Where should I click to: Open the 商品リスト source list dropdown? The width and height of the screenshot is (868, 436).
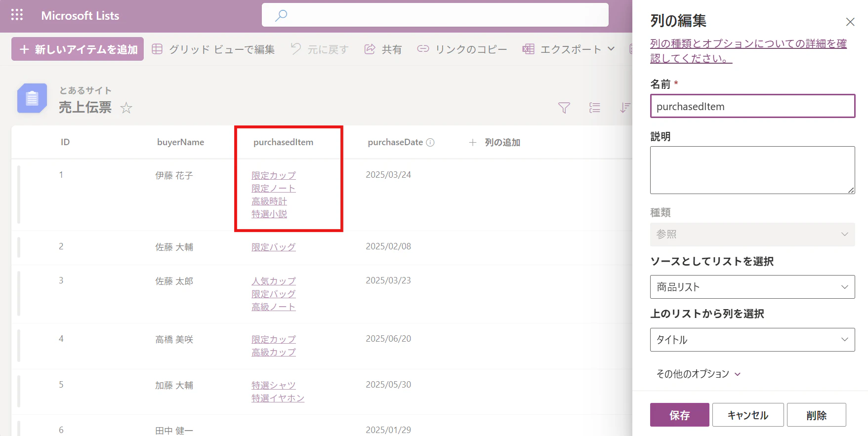click(752, 287)
